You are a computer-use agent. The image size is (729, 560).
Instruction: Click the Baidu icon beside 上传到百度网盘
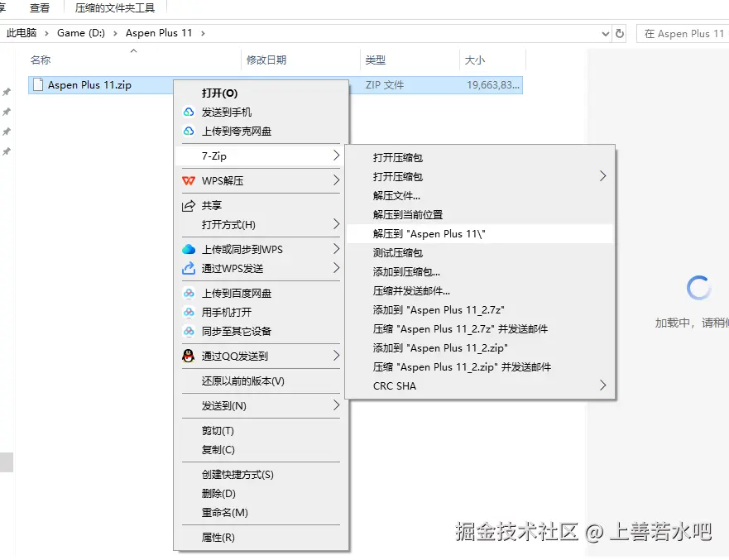[189, 294]
